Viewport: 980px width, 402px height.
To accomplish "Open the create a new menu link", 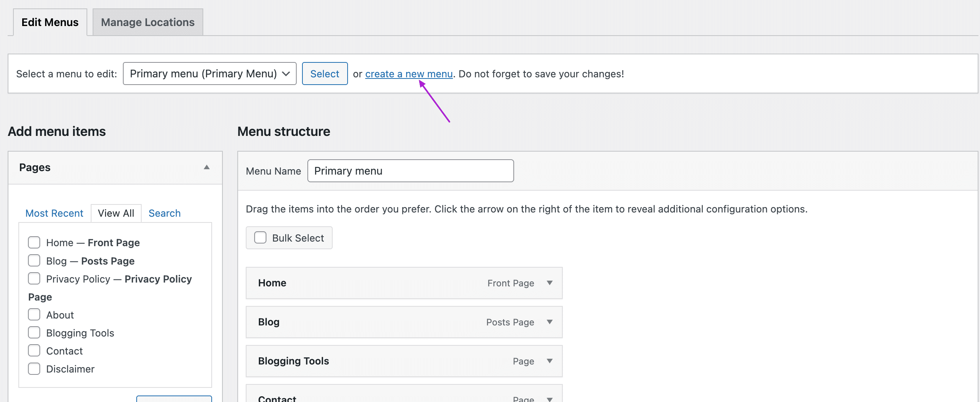I will tap(408, 74).
